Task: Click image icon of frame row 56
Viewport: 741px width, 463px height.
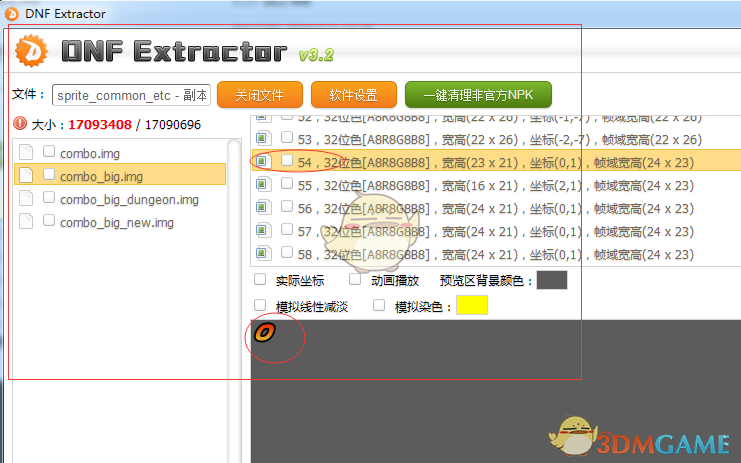Action: pyautogui.click(x=263, y=207)
